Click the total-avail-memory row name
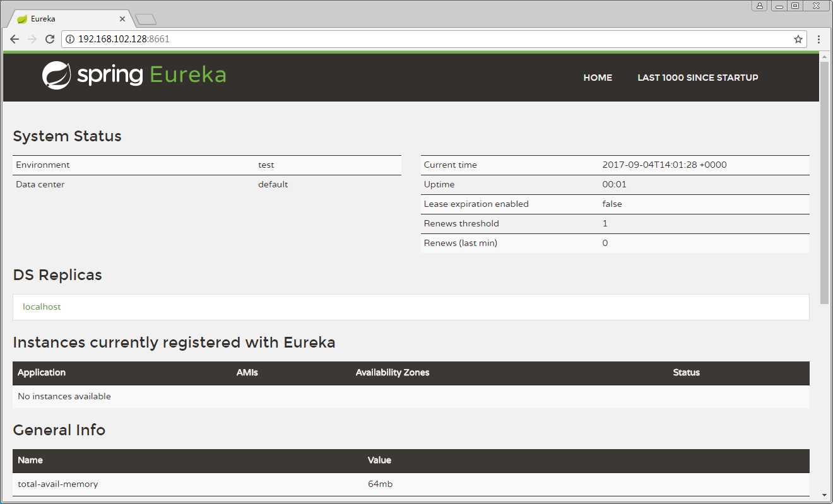The height and width of the screenshot is (504, 833). (58, 484)
